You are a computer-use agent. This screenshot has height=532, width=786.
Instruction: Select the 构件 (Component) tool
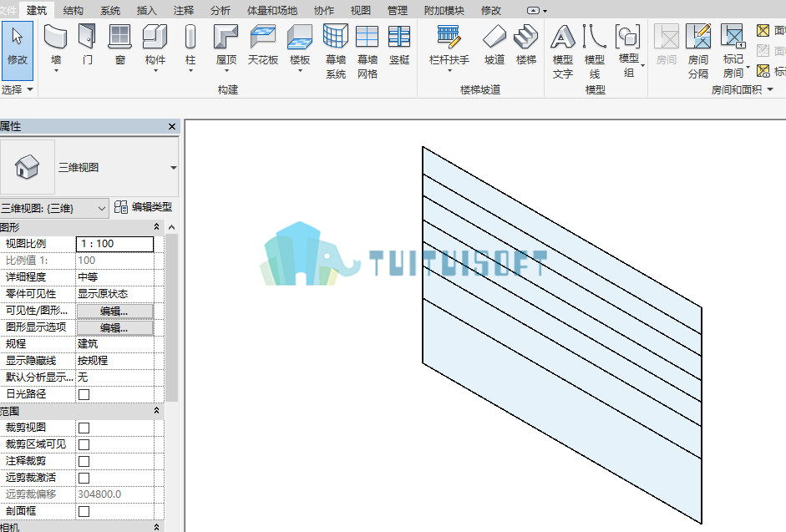click(x=155, y=48)
